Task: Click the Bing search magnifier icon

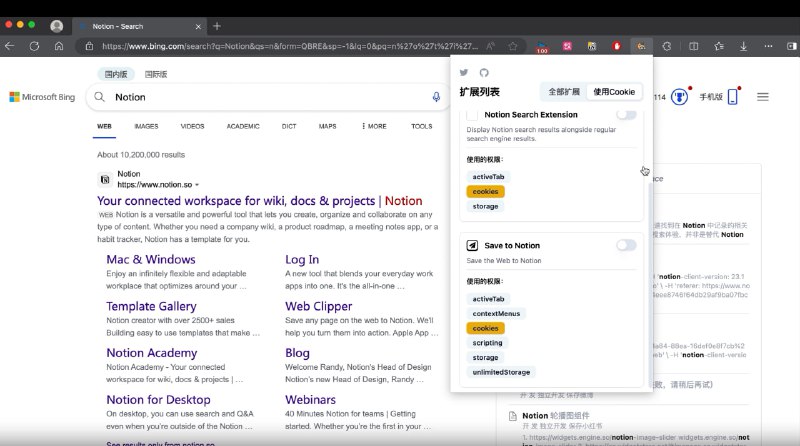Action: (x=99, y=97)
